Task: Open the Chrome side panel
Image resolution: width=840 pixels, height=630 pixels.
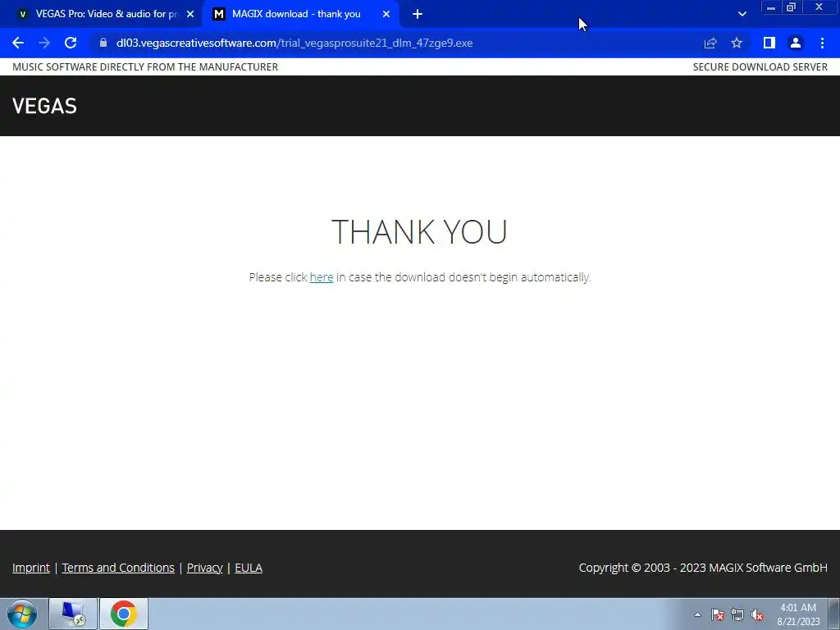Action: [769, 43]
